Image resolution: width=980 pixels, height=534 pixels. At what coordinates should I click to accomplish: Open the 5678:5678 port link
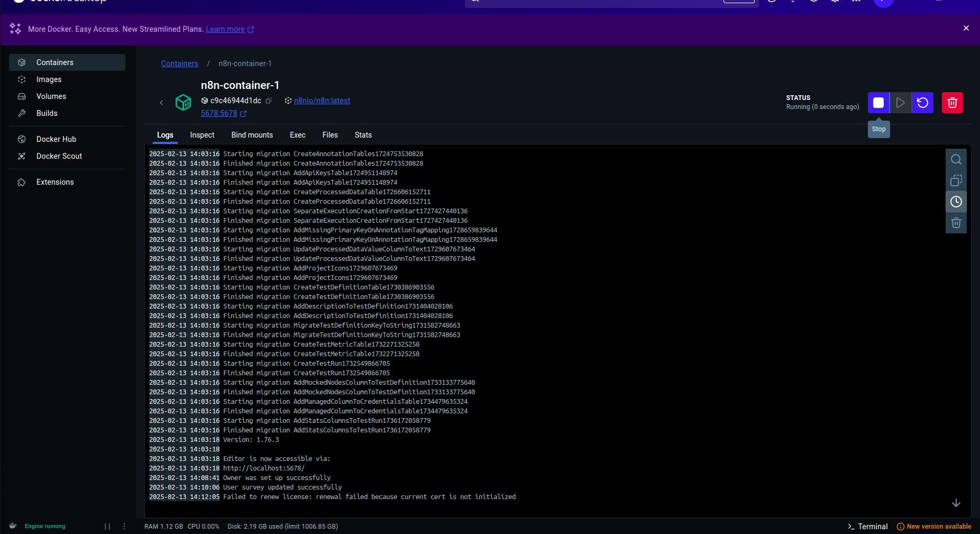219,113
